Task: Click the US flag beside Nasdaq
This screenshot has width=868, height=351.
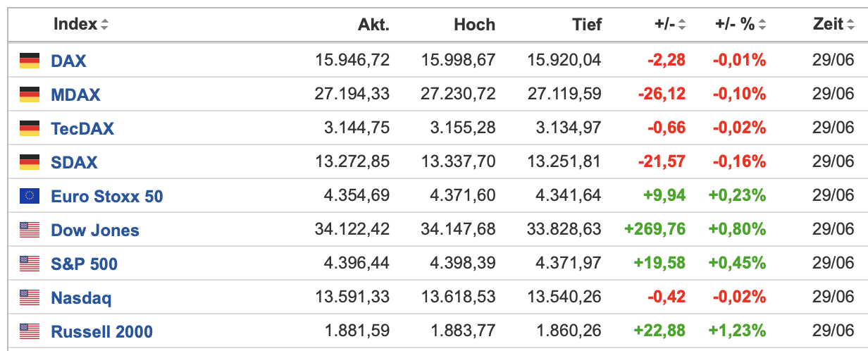Action: pyautogui.click(x=30, y=297)
